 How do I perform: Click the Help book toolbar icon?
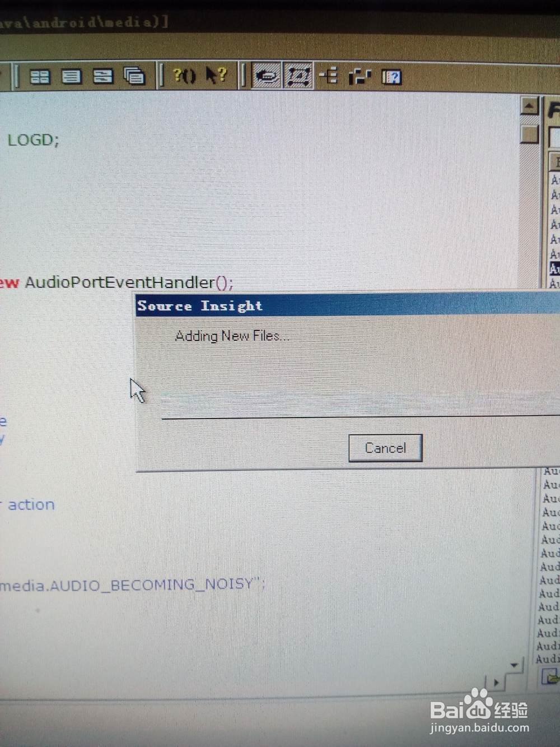coord(391,77)
